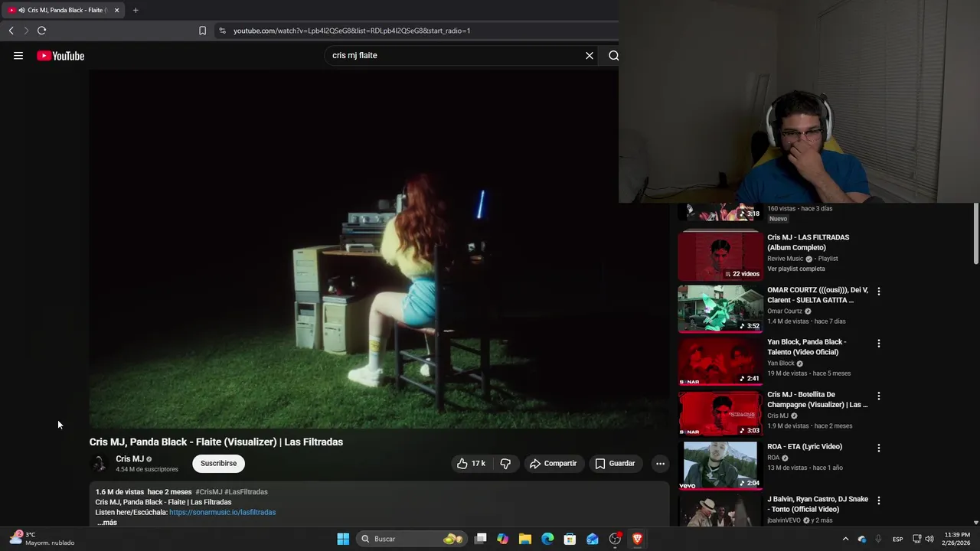Close the Cris MJ, Panda Black tab
The image size is (980, 551).
click(x=116, y=10)
